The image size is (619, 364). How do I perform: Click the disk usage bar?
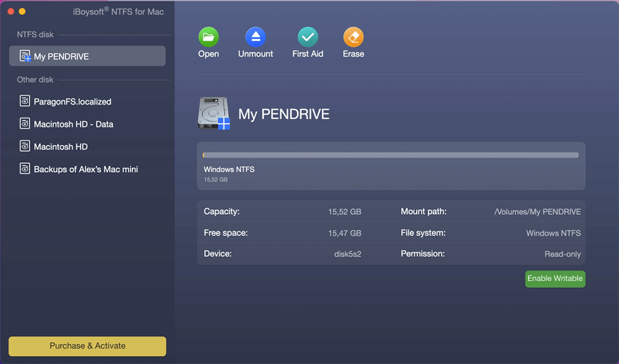click(391, 155)
